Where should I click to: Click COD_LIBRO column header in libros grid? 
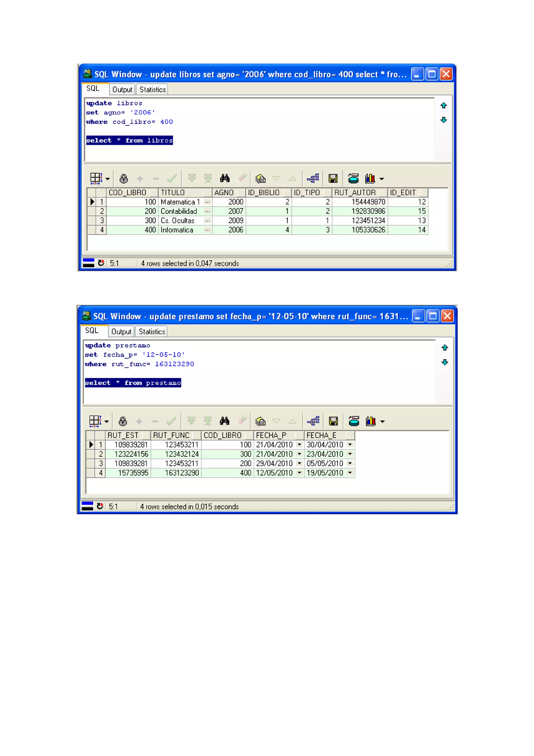click(132, 193)
